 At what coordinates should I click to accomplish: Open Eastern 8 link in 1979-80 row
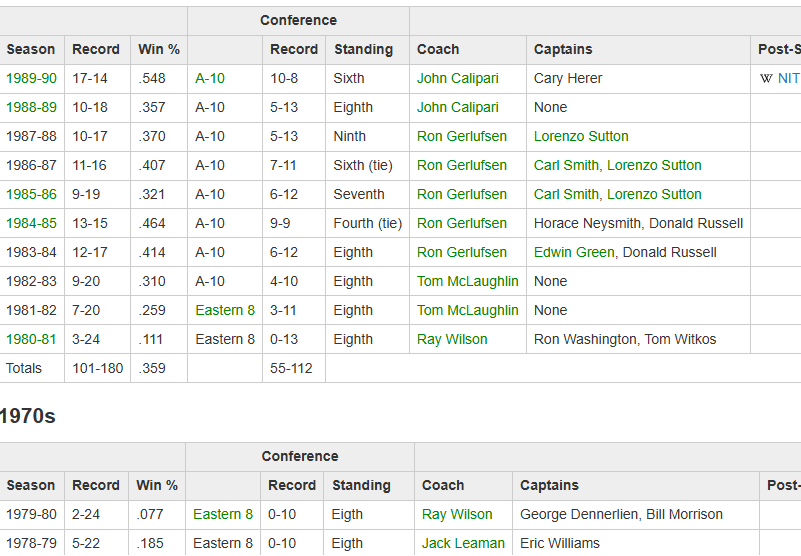(223, 514)
